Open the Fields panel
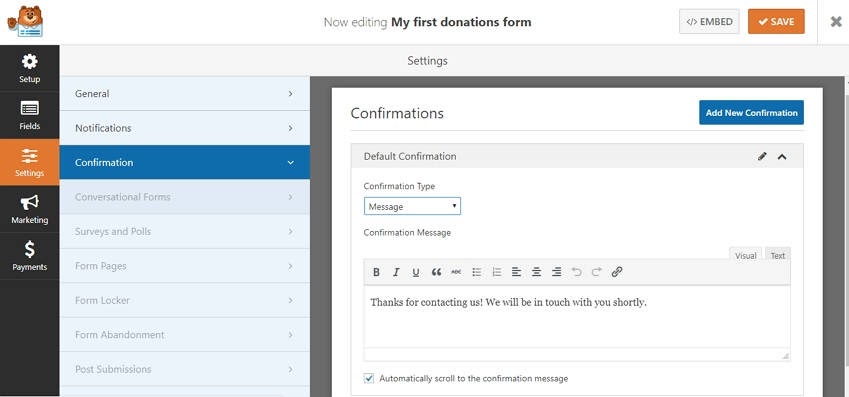The width and height of the screenshot is (849, 397). click(30, 115)
